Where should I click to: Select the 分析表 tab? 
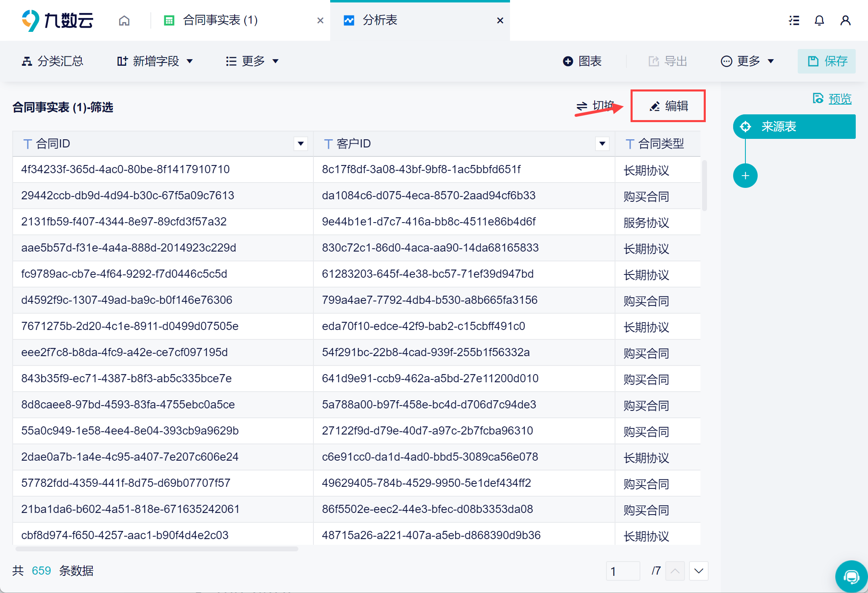(380, 20)
